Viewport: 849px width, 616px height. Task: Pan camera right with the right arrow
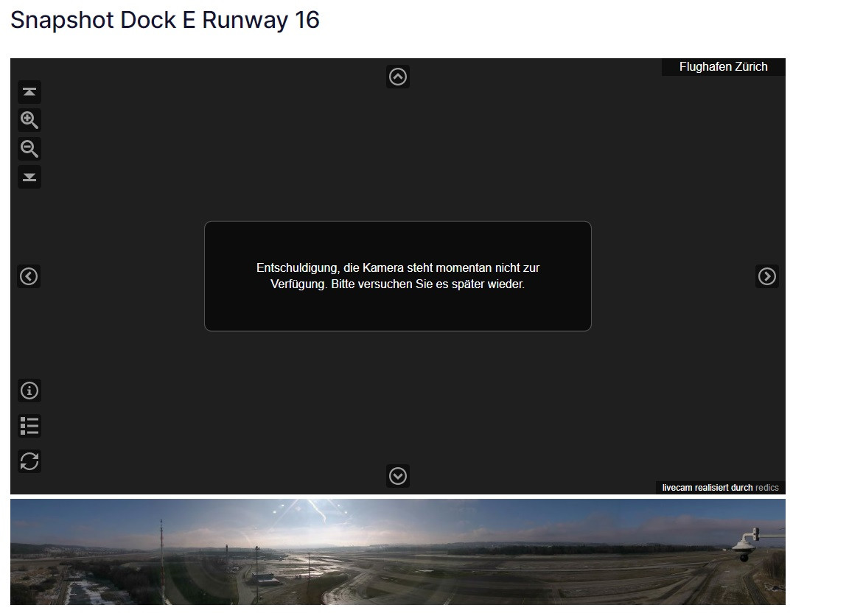[767, 276]
